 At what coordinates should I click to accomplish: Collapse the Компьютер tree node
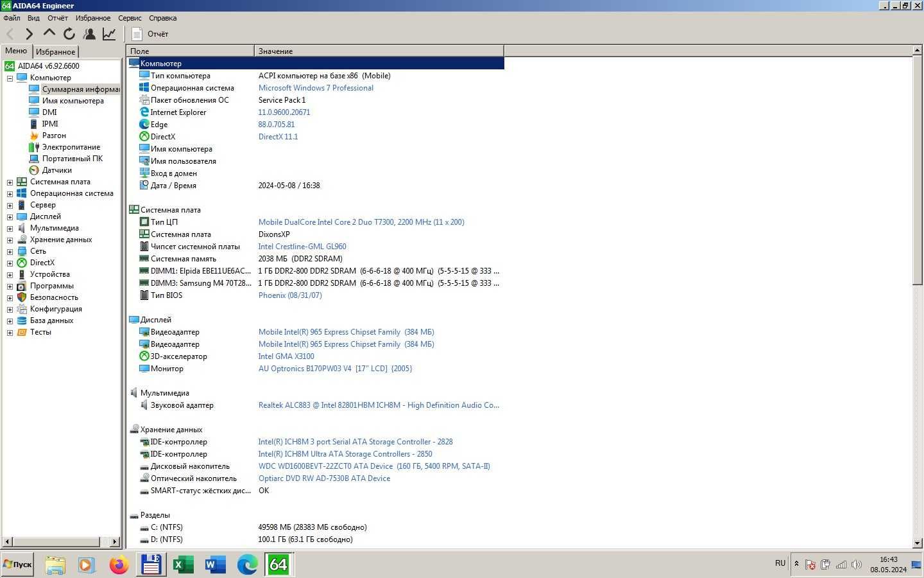click(x=10, y=78)
